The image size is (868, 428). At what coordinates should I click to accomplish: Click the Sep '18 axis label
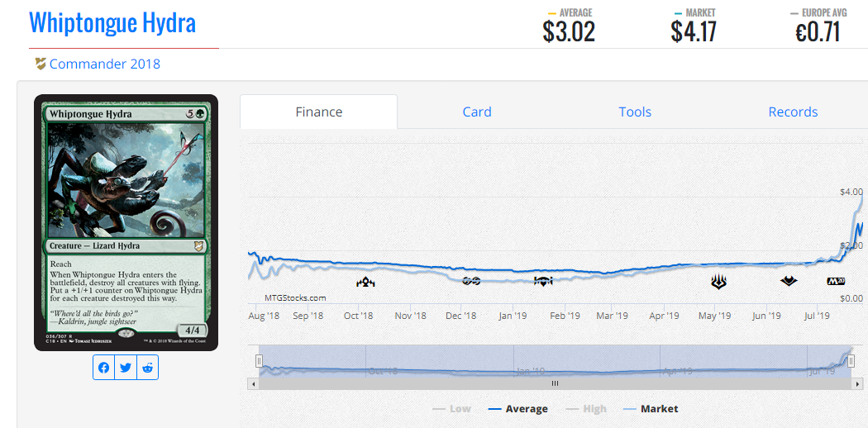308,316
